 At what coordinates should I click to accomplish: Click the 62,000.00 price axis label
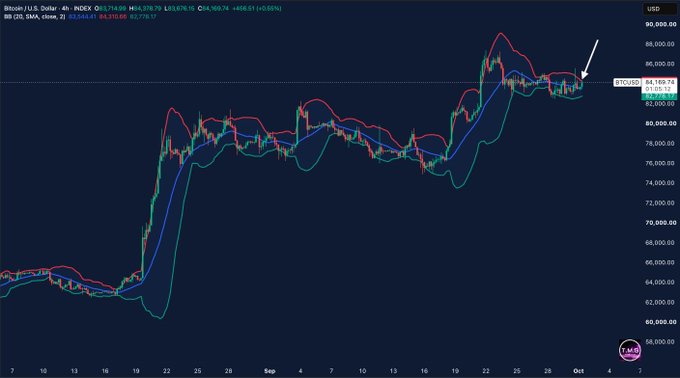point(660,302)
